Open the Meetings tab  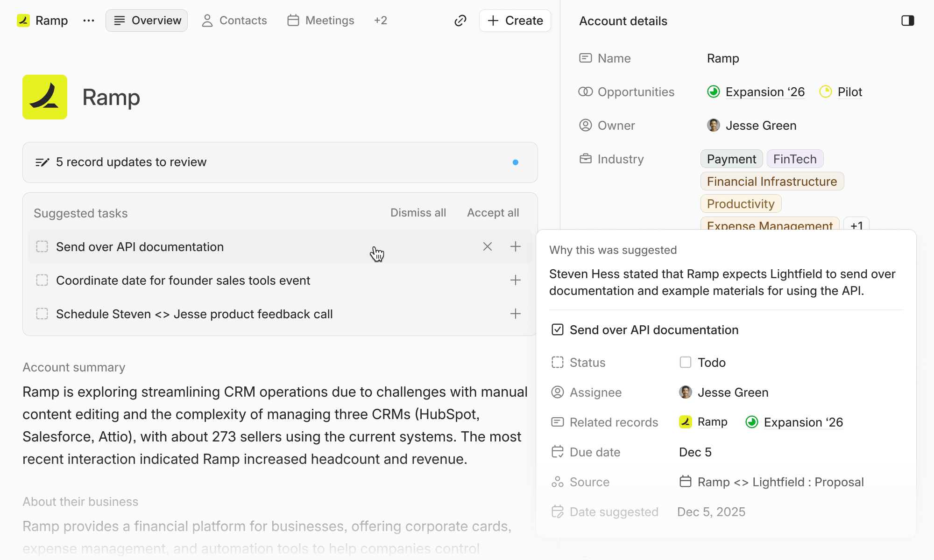pos(320,21)
